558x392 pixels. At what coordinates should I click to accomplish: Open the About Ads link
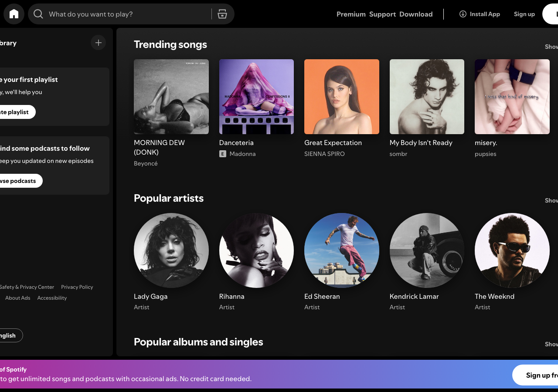(x=18, y=298)
